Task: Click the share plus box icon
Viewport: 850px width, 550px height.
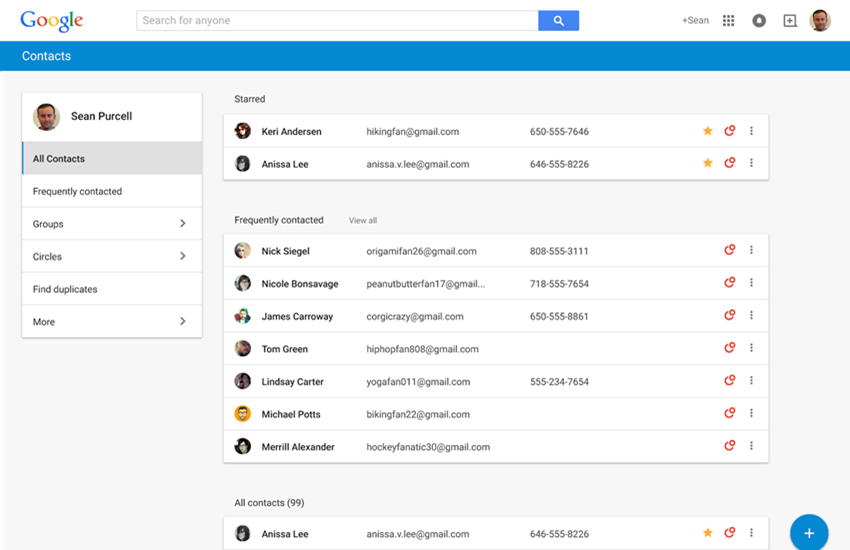Action: (x=789, y=20)
